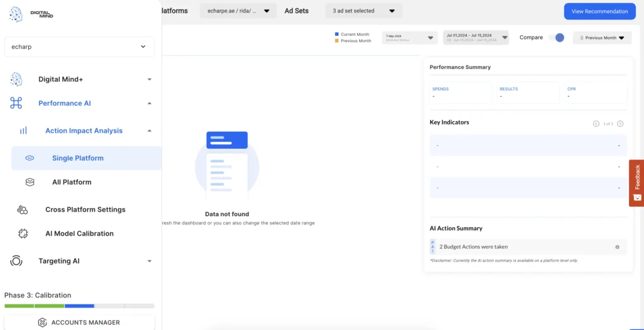
Task: Open the echarp account dropdown
Action: [x=79, y=47]
